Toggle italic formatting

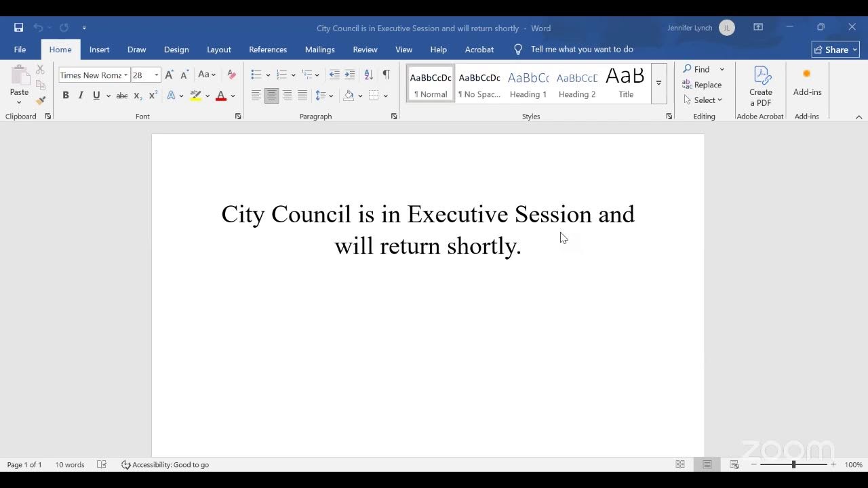[81, 96]
